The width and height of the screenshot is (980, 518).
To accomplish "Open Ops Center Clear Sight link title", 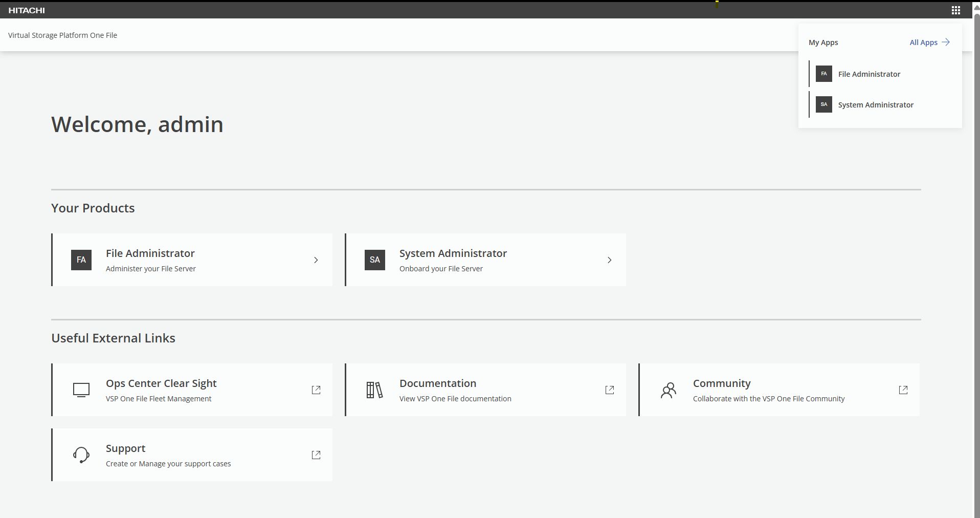I will pos(161,383).
